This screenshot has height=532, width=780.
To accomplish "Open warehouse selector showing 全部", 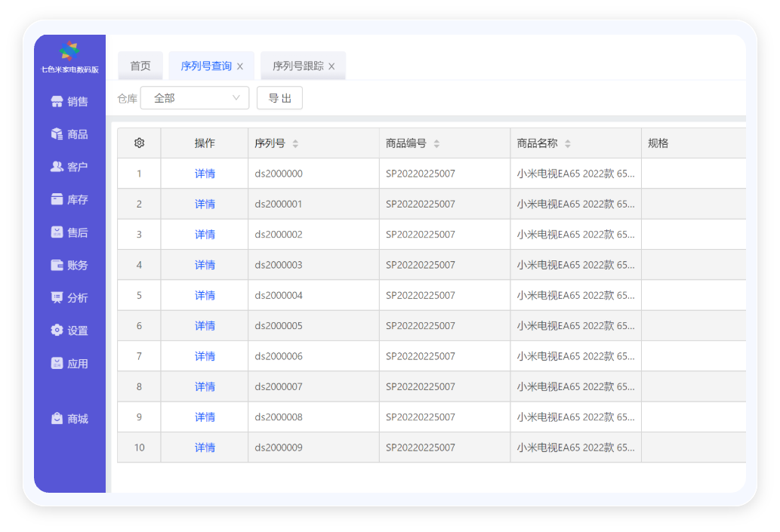I will click(194, 97).
